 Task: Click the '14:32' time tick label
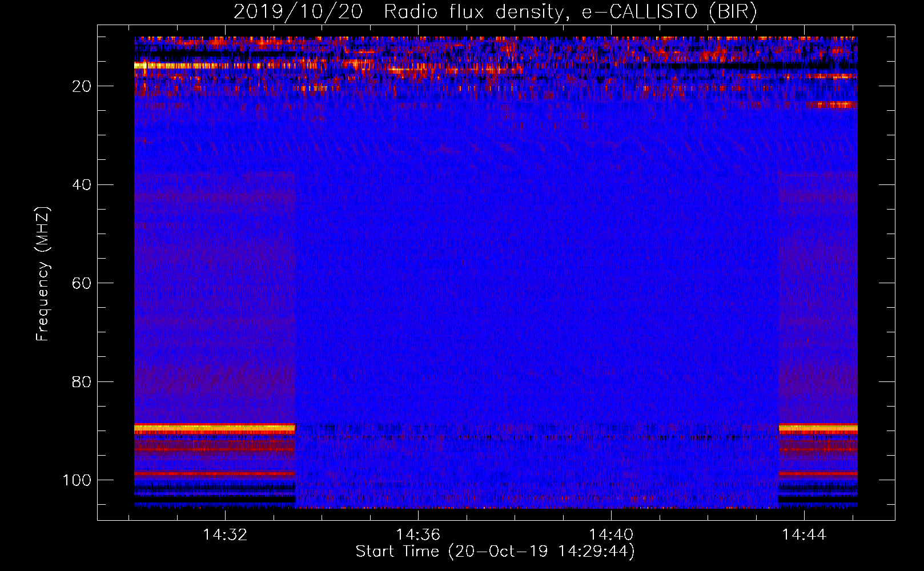(225, 534)
